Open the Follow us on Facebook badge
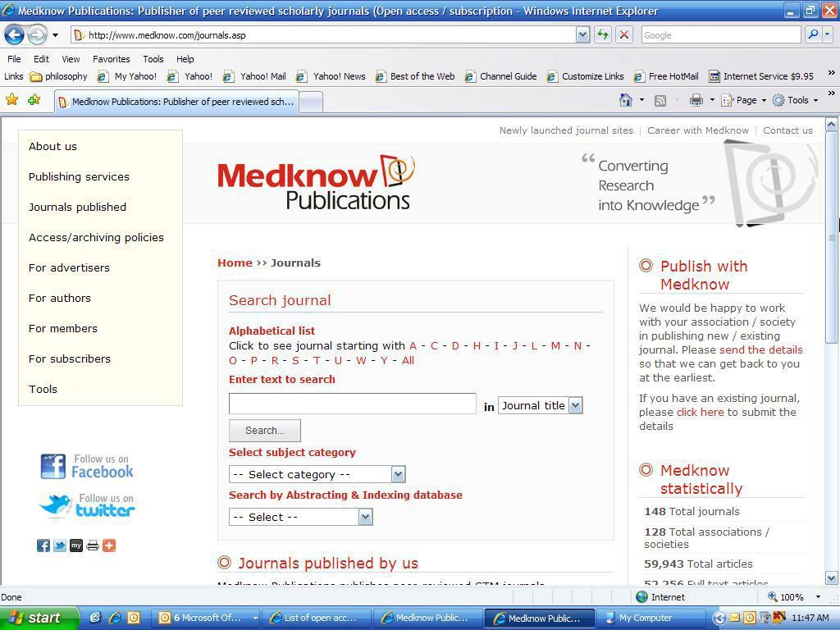The height and width of the screenshot is (630, 840). pos(87,466)
